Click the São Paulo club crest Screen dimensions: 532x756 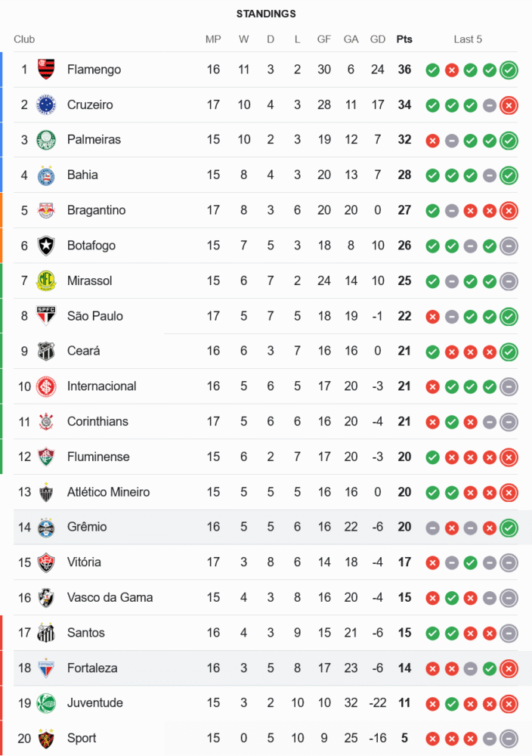47,316
